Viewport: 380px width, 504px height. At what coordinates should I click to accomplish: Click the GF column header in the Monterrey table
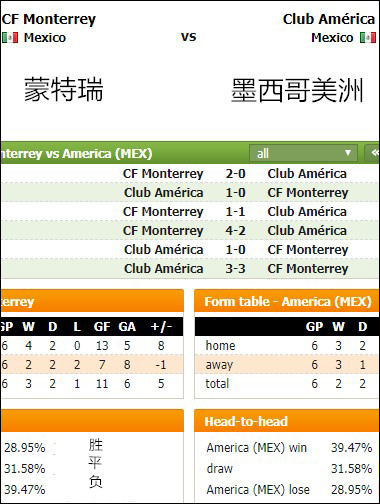pos(102,327)
